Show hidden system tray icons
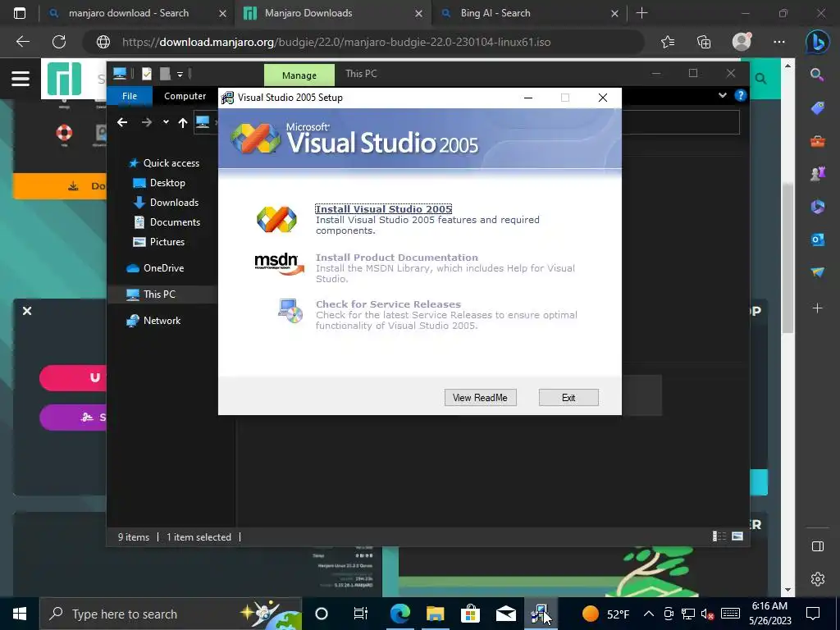This screenshot has width=840, height=630. [648, 614]
